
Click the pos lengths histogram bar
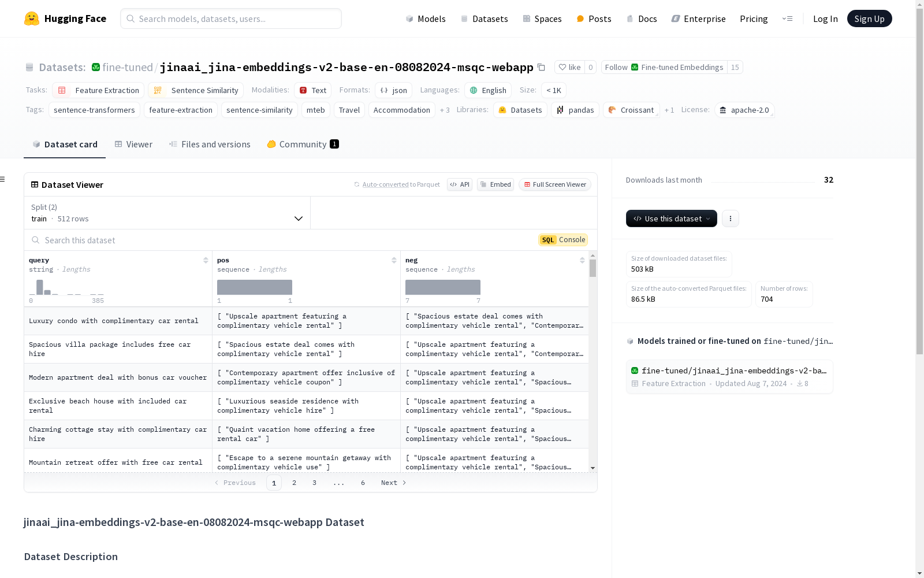coord(255,287)
